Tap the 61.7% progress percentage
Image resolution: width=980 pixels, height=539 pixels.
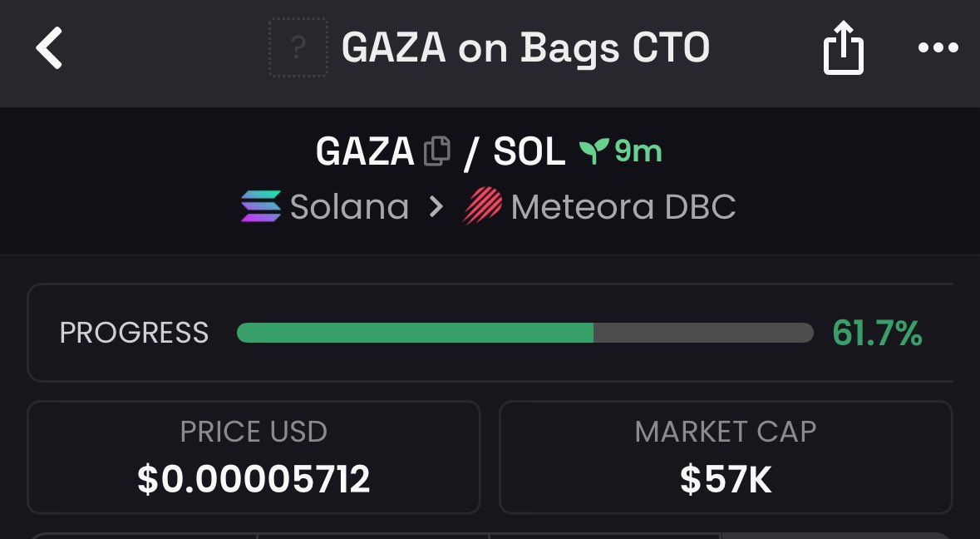click(877, 333)
